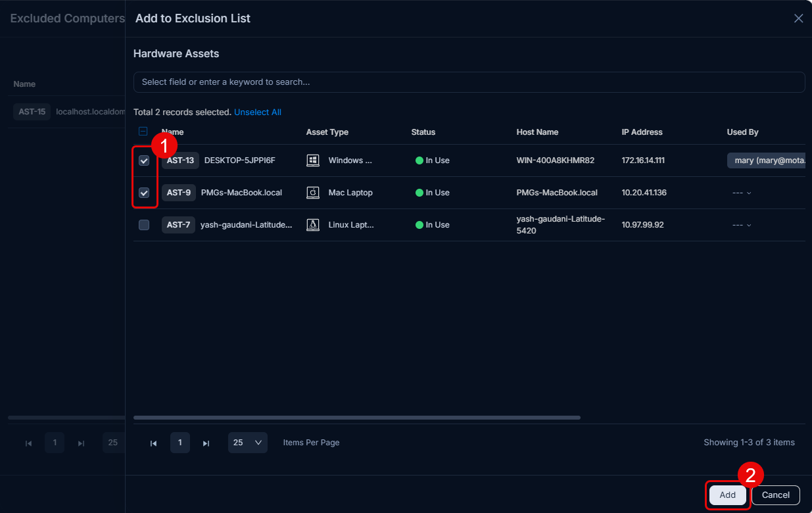The width and height of the screenshot is (812, 513).
Task: Click the AST-9 asset ID tag
Action: click(x=179, y=193)
